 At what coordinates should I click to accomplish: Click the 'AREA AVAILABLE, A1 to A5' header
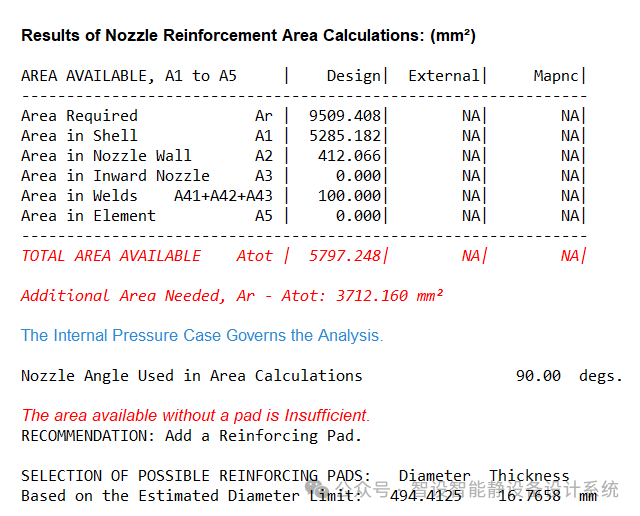pyautogui.click(x=129, y=76)
